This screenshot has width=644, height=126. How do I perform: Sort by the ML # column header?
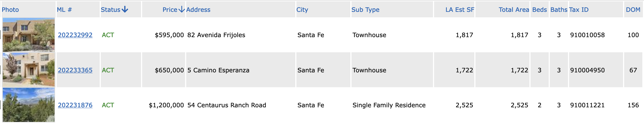click(x=64, y=10)
